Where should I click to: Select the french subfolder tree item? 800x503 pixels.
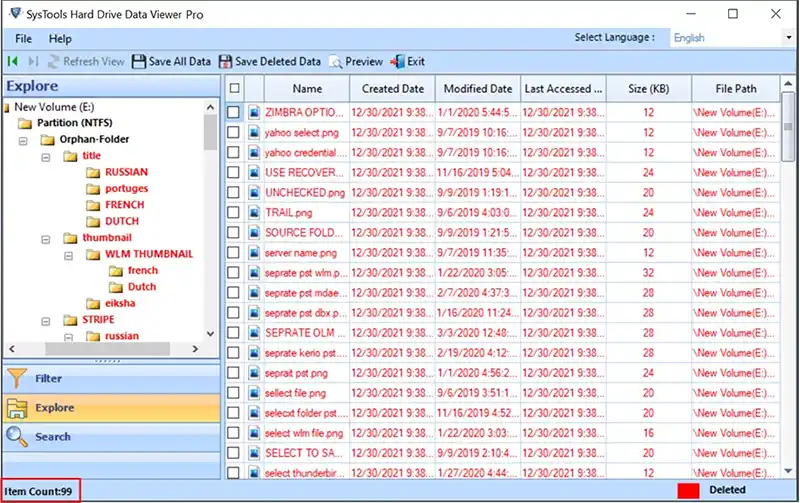pos(143,270)
